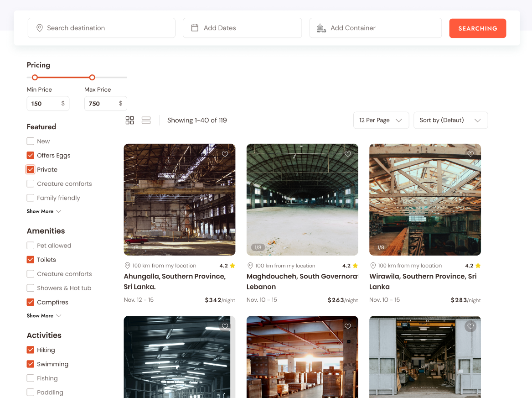Screen dimensions: 532x398
Task: Click the Max Price input showing 750
Action: [x=105, y=104]
